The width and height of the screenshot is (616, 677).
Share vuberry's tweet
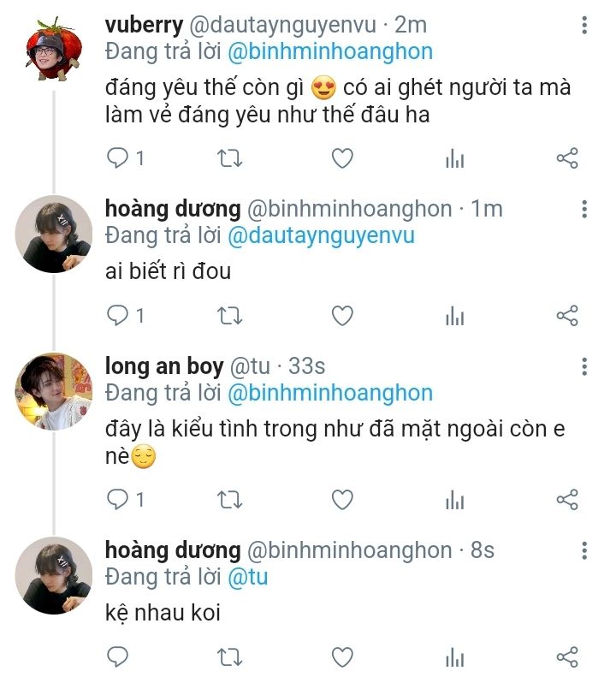point(567,158)
